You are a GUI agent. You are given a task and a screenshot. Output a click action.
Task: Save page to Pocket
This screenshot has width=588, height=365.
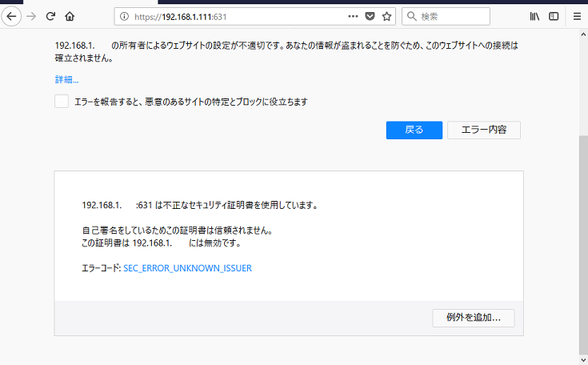pos(370,16)
